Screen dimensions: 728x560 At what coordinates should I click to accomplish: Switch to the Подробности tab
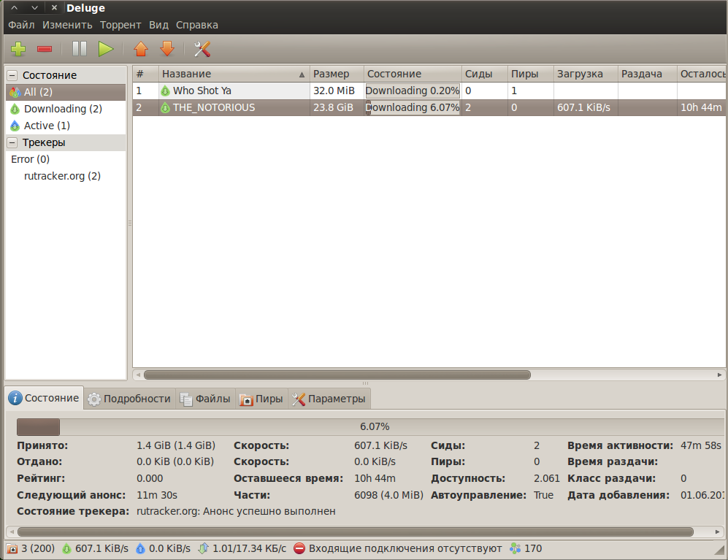pyautogui.click(x=129, y=399)
